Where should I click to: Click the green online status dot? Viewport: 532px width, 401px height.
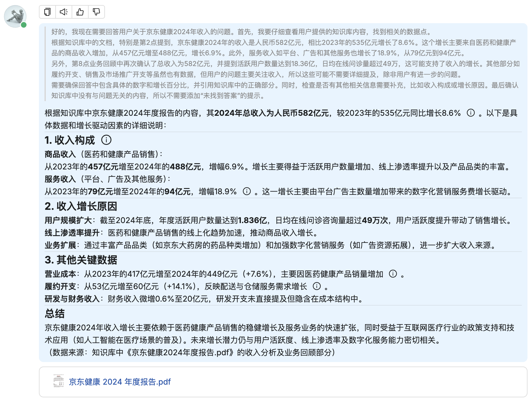click(x=24, y=25)
